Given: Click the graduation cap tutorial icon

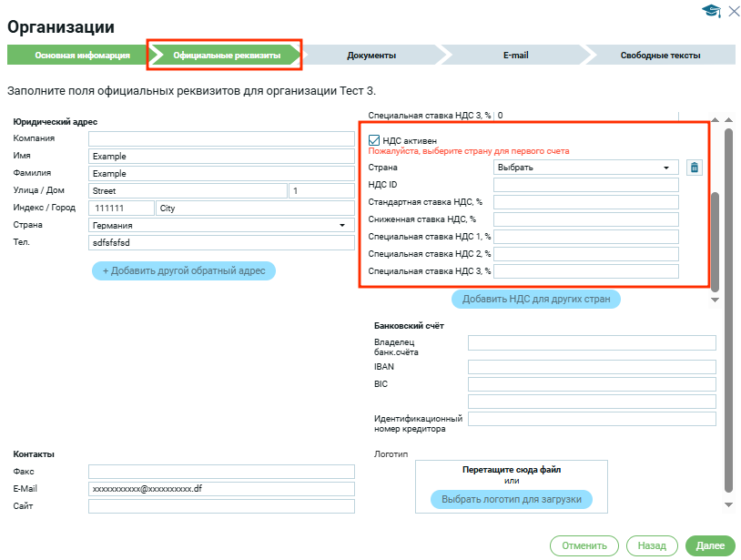Looking at the screenshot, I should tap(710, 10).
